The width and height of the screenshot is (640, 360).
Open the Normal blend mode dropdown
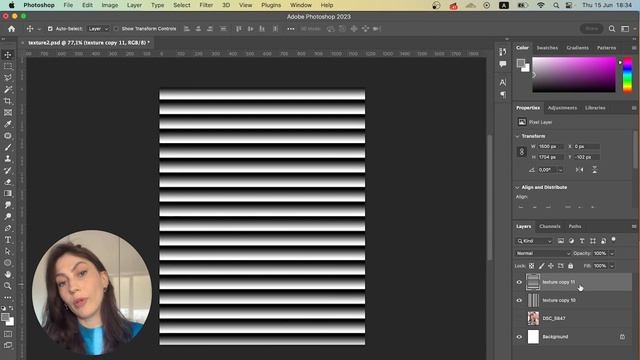(x=542, y=253)
